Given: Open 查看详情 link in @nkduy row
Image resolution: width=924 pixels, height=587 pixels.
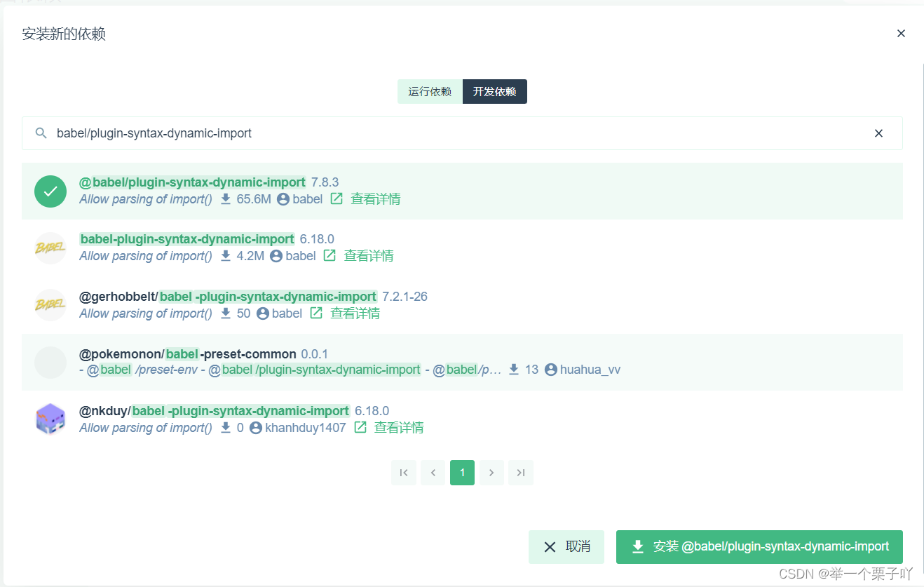Looking at the screenshot, I should tap(399, 428).
